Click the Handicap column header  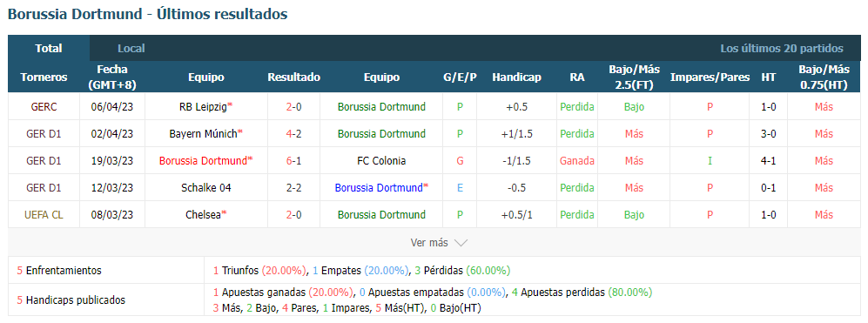pos(516,77)
